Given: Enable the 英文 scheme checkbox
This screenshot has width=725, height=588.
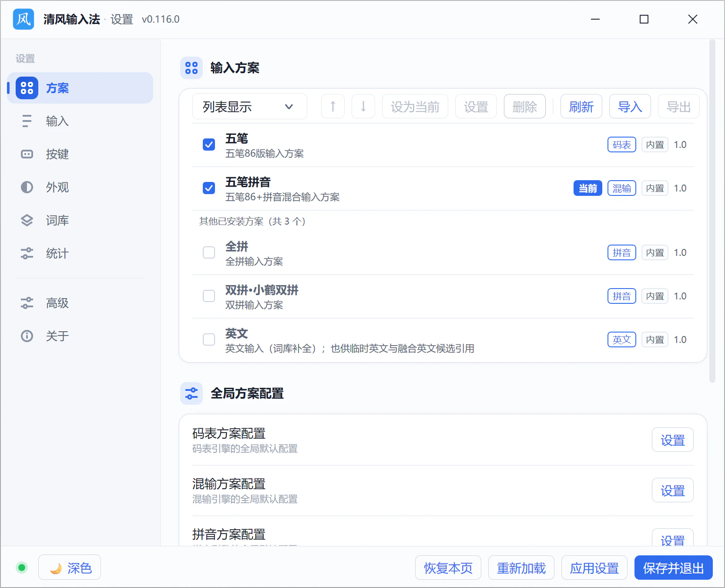Looking at the screenshot, I should [x=209, y=339].
